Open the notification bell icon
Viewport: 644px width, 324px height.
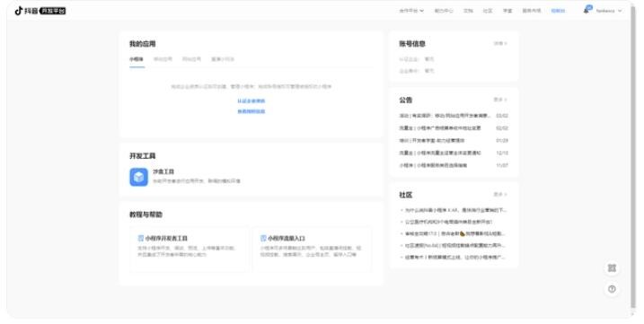coord(587,10)
